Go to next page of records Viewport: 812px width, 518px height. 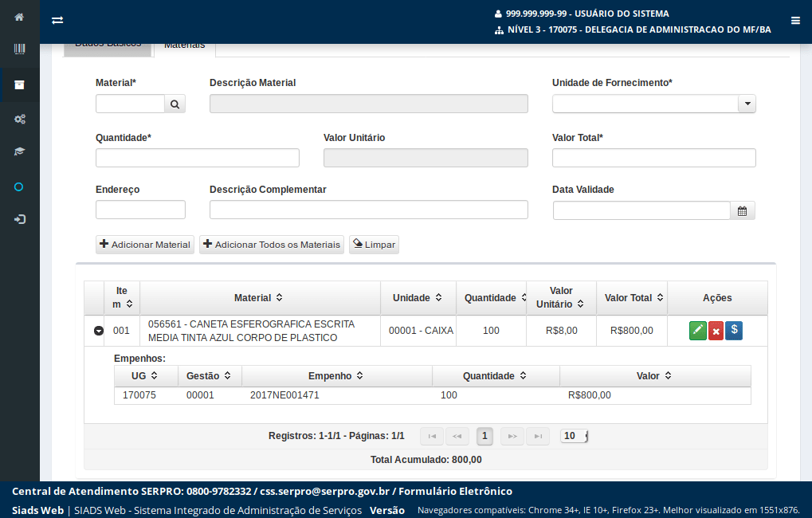(x=512, y=436)
